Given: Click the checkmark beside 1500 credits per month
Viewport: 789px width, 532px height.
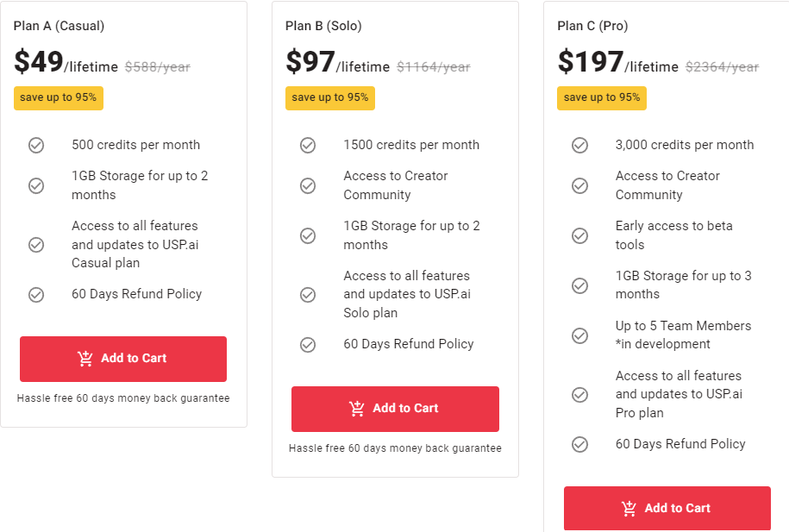Looking at the screenshot, I should click(308, 145).
